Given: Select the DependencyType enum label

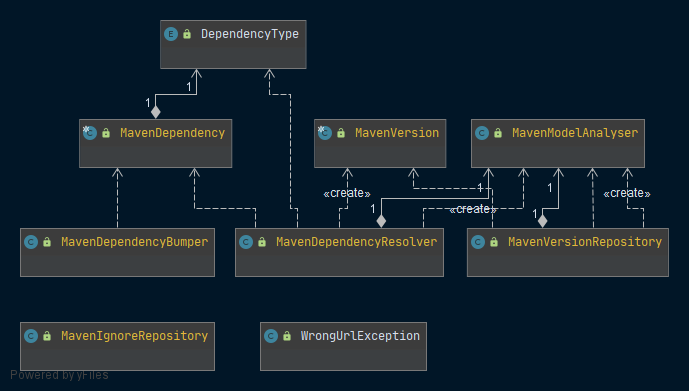Looking at the screenshot, I should 250,34.
